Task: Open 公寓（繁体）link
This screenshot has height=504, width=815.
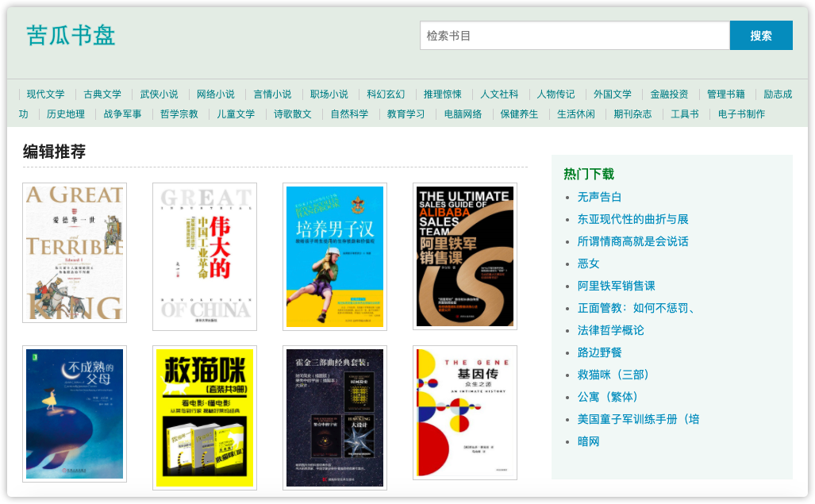Action: 607,397
